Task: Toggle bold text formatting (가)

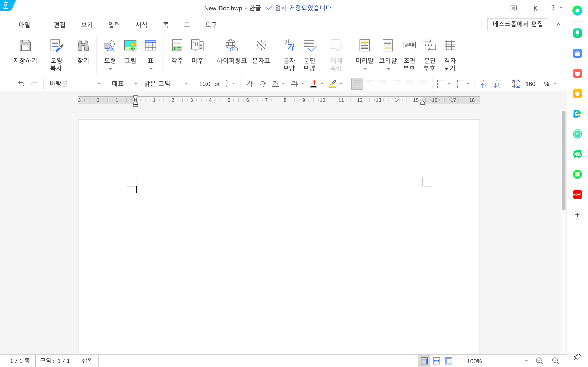Action: tap(249, 84)
